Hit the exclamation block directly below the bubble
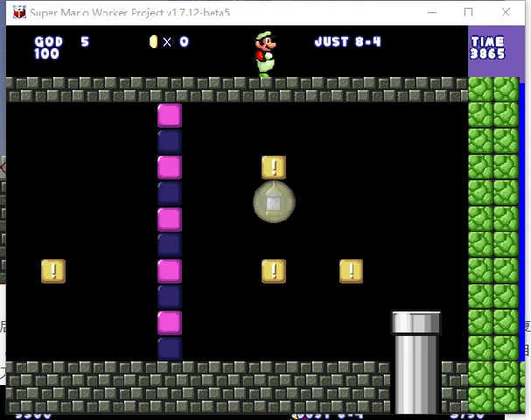This screenshot has width=531, height=420. (274, 271)
